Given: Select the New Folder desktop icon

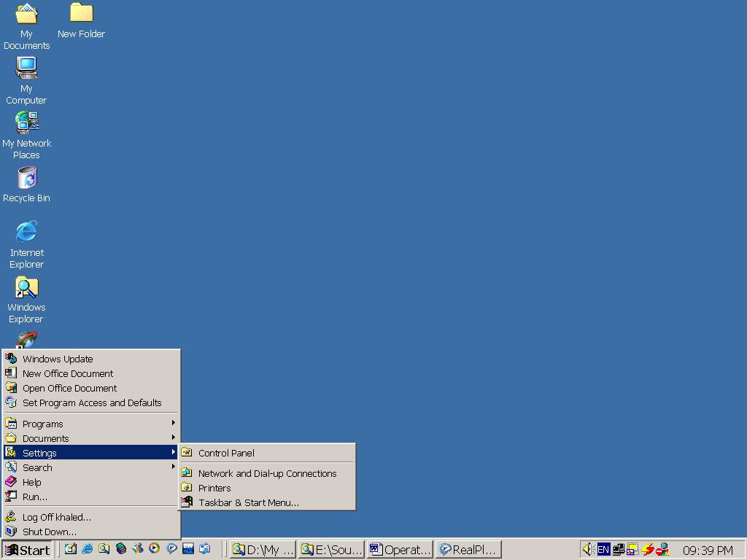Looking at the screenshot, I should coord(81,21).
